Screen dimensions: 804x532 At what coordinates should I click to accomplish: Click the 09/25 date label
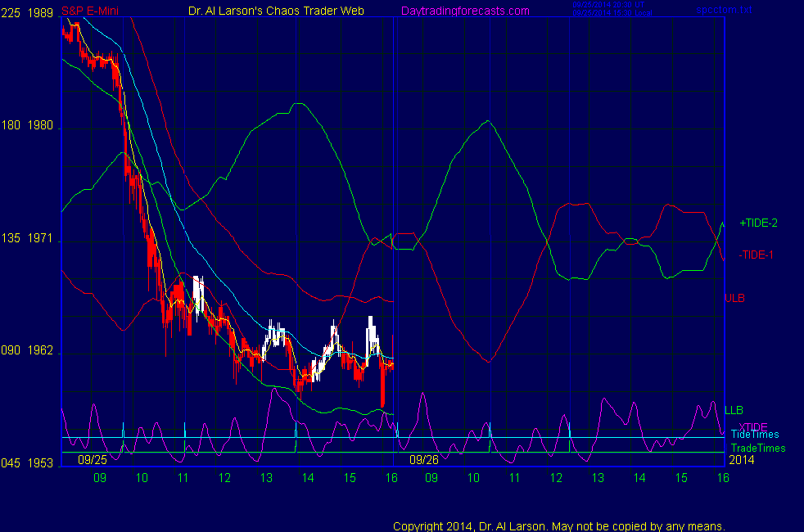click(x=93, y=460)
